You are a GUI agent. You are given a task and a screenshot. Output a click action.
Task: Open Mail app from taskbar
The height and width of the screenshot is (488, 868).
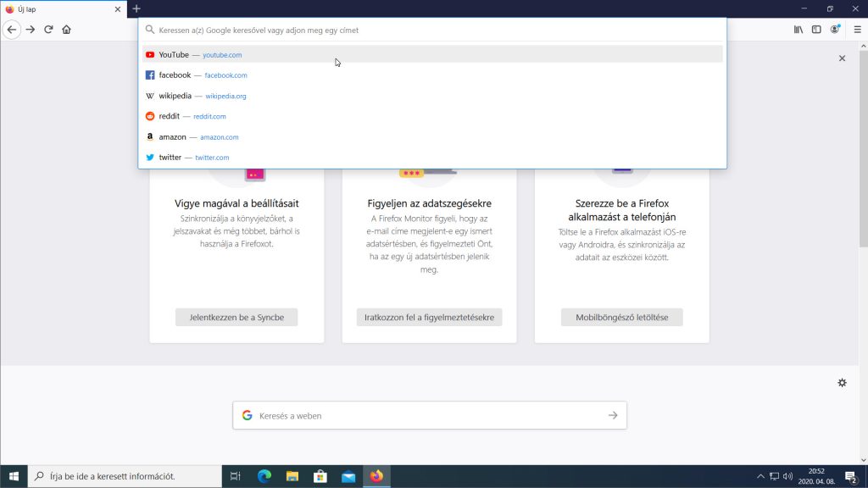(x=348, y=476)
